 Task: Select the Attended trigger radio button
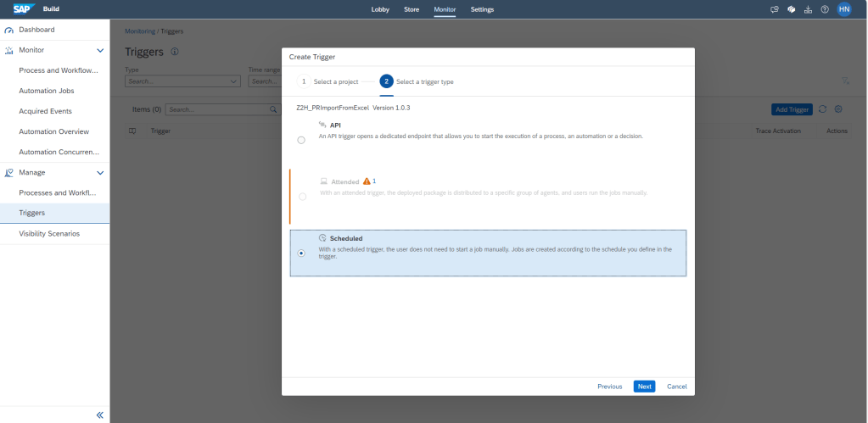(302, 197)
